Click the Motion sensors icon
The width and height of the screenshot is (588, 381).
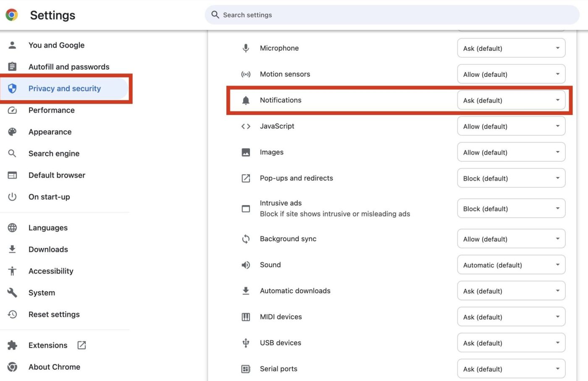(x=246, y=74)
